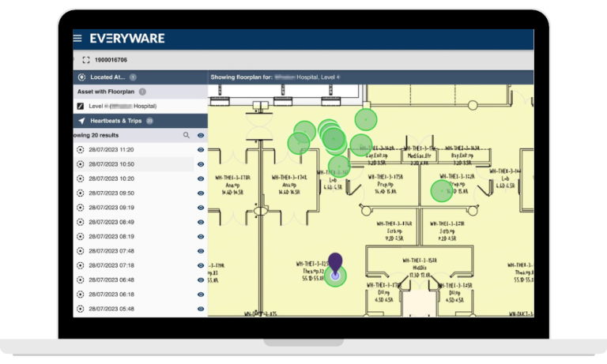The width and height of the screenshot is (607, 364).
Task: Click the EVERYWARE logo
Action: (x=126, y=38)
